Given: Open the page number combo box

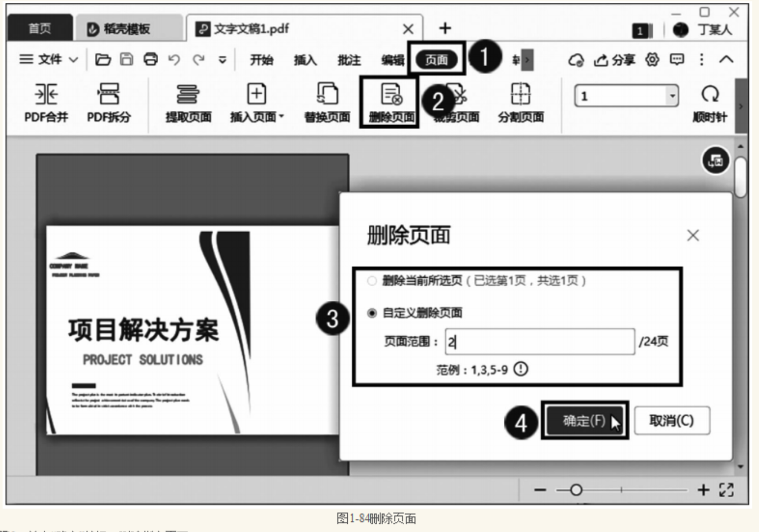Looking at the screenshot, I should (627, 96).
